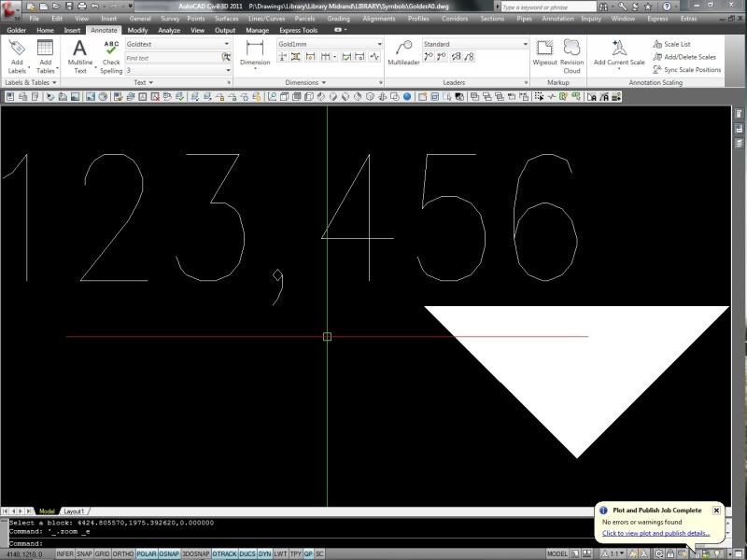Click Sync Scale Positions button
The image size is (747, 560).
687,69
